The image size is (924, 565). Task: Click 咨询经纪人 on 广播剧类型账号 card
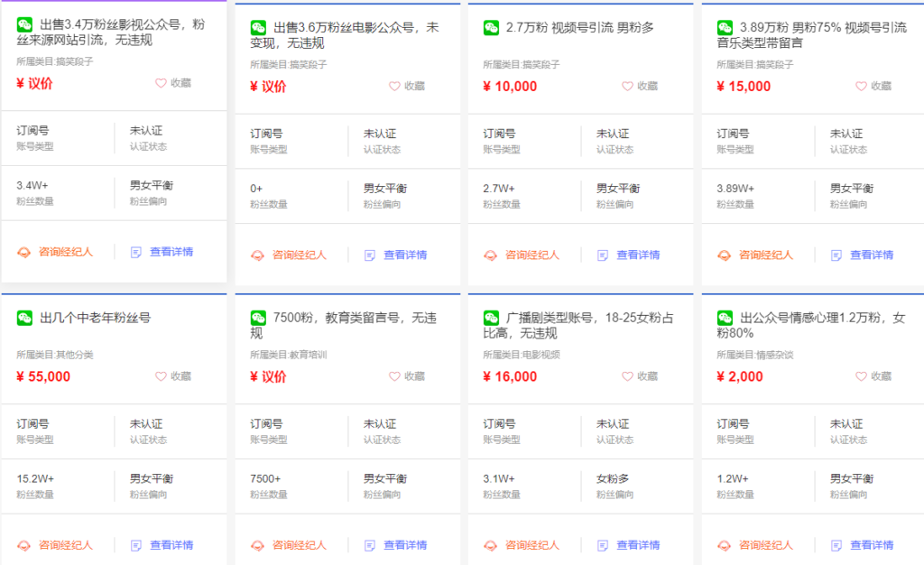pyautogui.click(x=532, y=545)
